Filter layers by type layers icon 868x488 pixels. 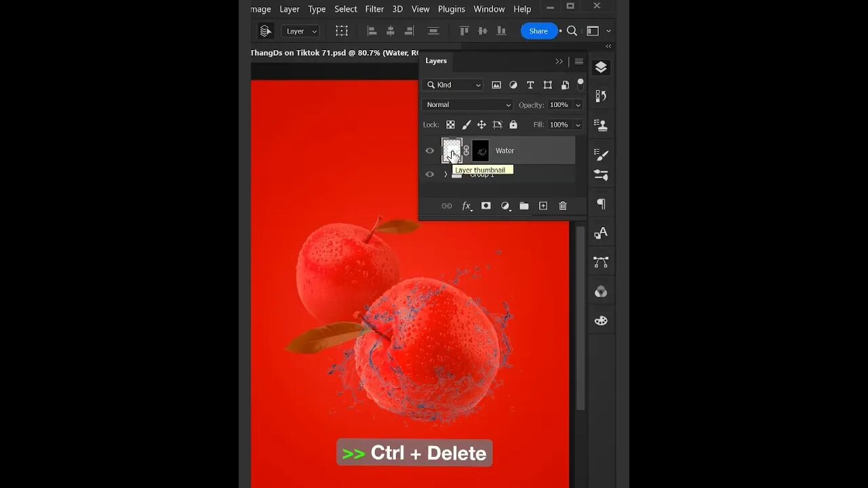(530, 85)
